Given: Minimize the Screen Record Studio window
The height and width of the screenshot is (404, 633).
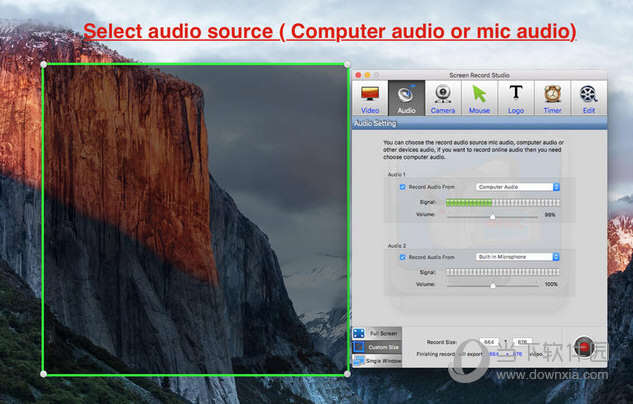Looking at the screenshot, I should coord(367,75).
